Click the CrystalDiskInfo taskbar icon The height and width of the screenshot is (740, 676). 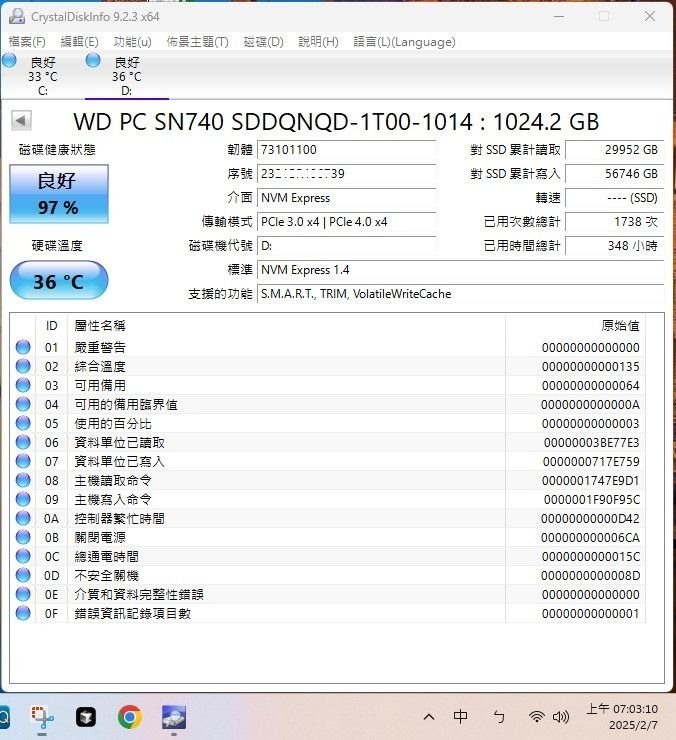click(174, 717)
